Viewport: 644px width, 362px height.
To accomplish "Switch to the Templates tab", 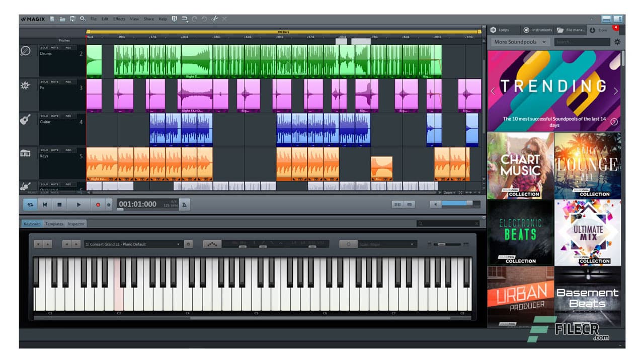I will [54, 224].
